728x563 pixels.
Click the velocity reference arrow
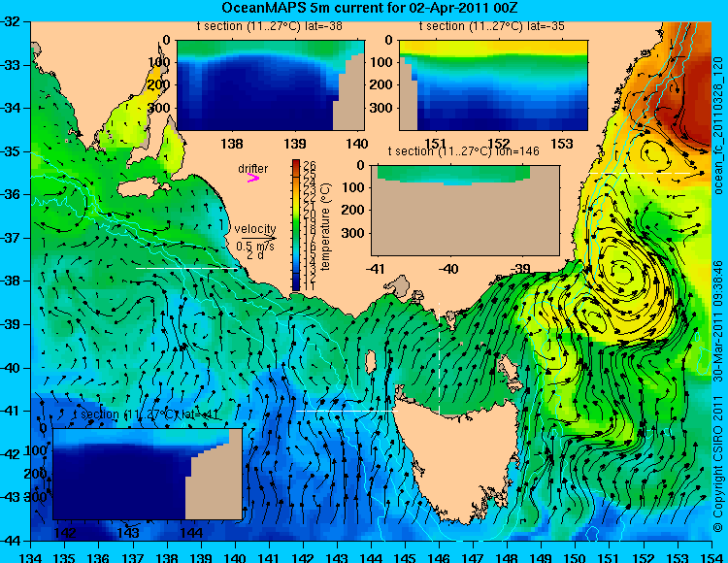coord(258,238)
